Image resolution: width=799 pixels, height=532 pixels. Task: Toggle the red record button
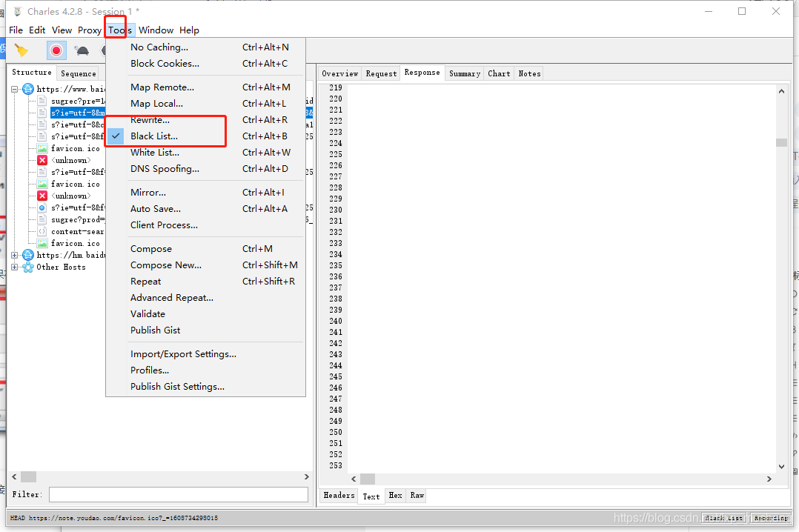(x=56, y=50)
